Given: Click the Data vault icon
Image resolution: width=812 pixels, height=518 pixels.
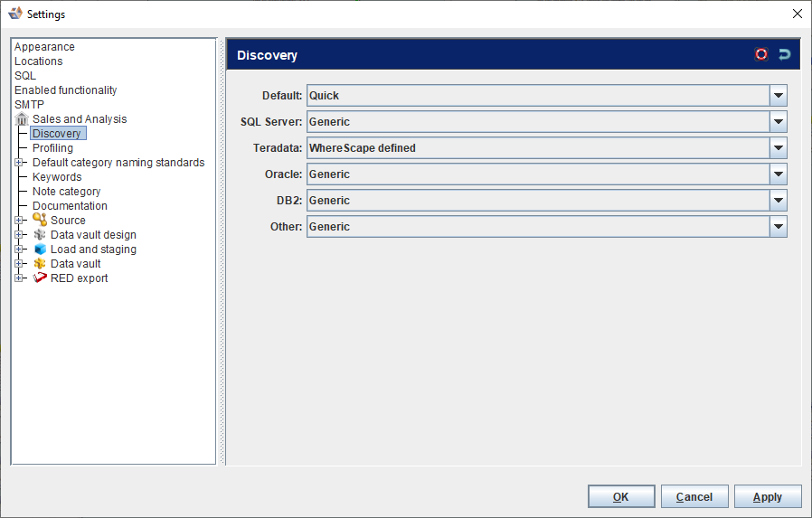Looking at the screenshot, I should click(x=40, y=264).
